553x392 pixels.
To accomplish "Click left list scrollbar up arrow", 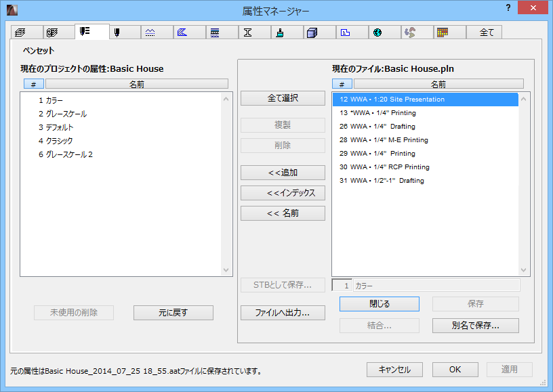I will [226, 99].
